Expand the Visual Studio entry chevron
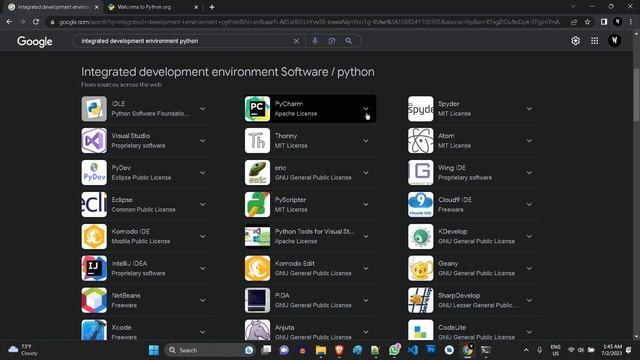The image size is (640, 360). pos(202,140)
